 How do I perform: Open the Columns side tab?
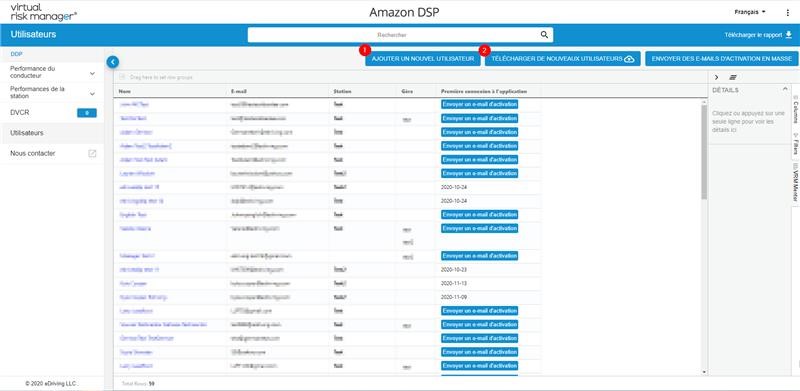click(795, 110)
